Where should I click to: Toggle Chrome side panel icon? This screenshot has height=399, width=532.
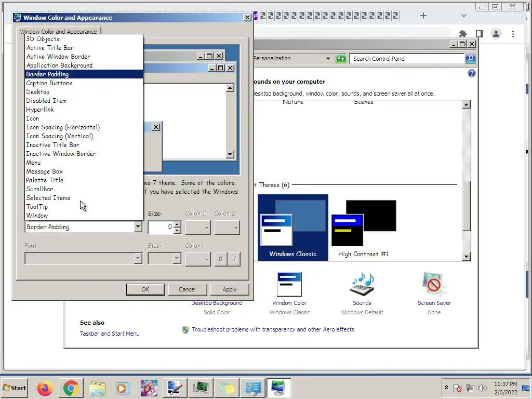(x=480, y=34)
